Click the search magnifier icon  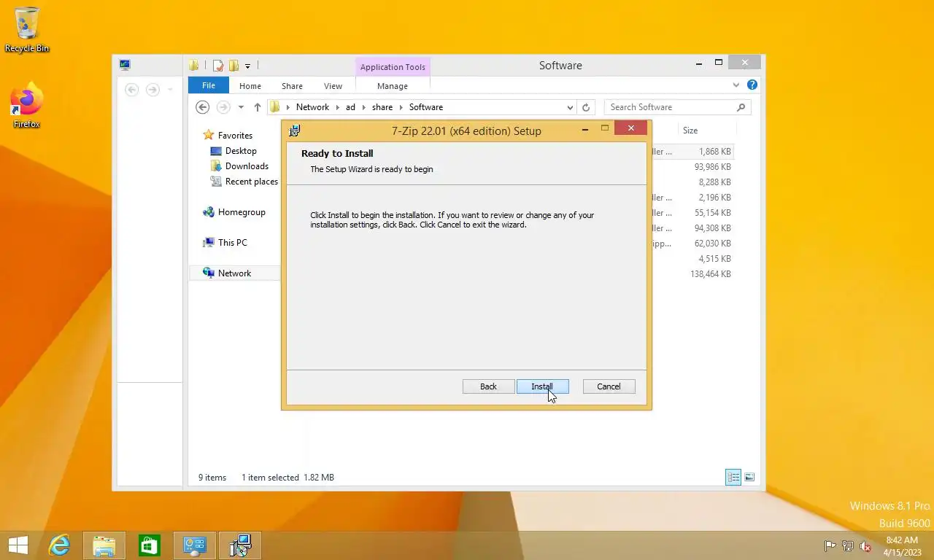tap(741, 107)
